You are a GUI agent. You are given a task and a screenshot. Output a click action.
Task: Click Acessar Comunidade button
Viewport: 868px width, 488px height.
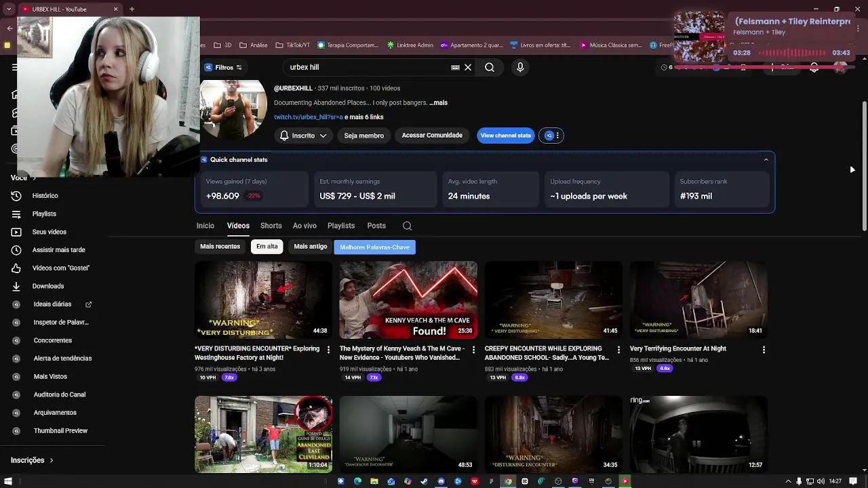432,136
